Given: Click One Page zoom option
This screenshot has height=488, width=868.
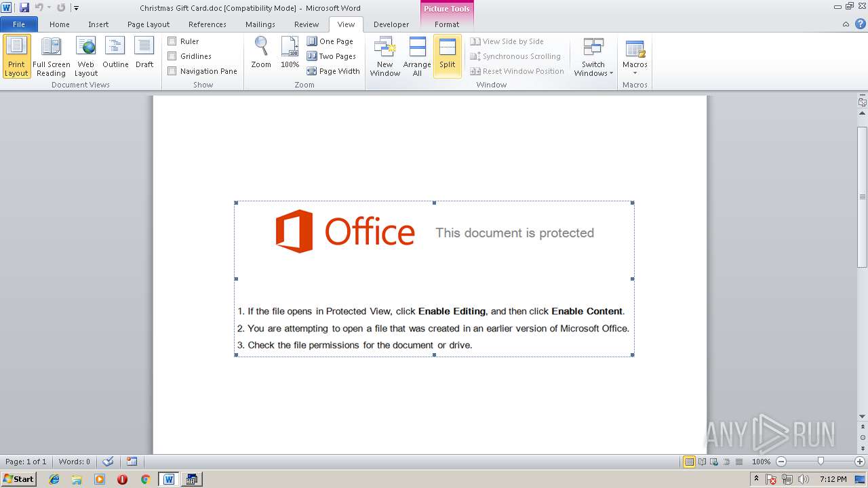Looking at the screenshot, I should [x=330, y=41].
